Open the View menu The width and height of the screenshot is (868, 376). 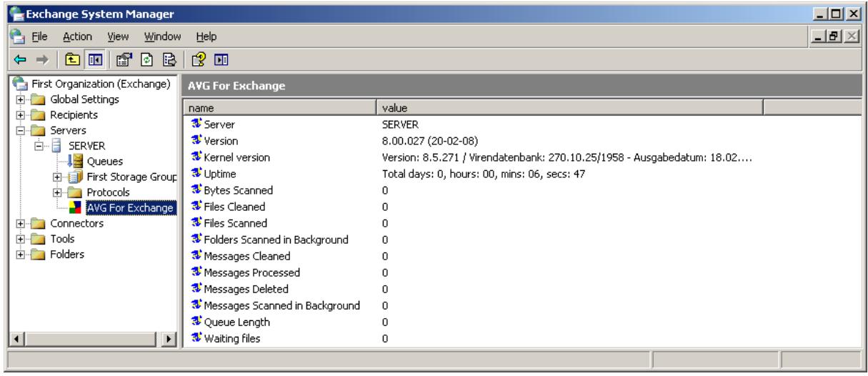coord(118,36)
